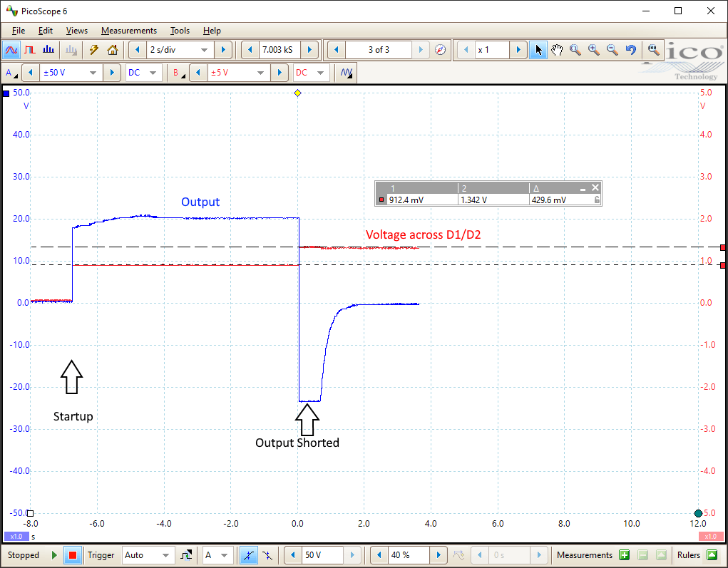728x568 pixels.
Task: Decrease Channel B voltage range
Action: pyautogui.click(x=198, y=73)
